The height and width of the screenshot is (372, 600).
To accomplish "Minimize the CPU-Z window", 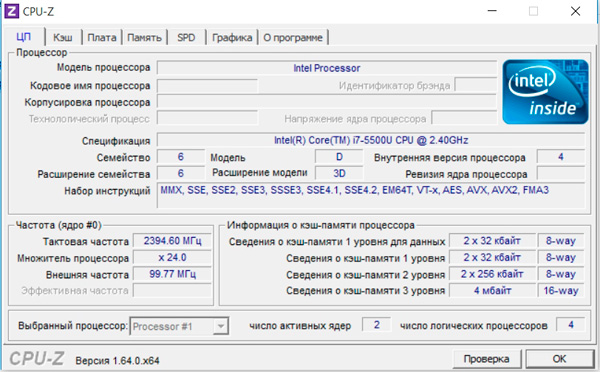I will [x=492, y=11].
